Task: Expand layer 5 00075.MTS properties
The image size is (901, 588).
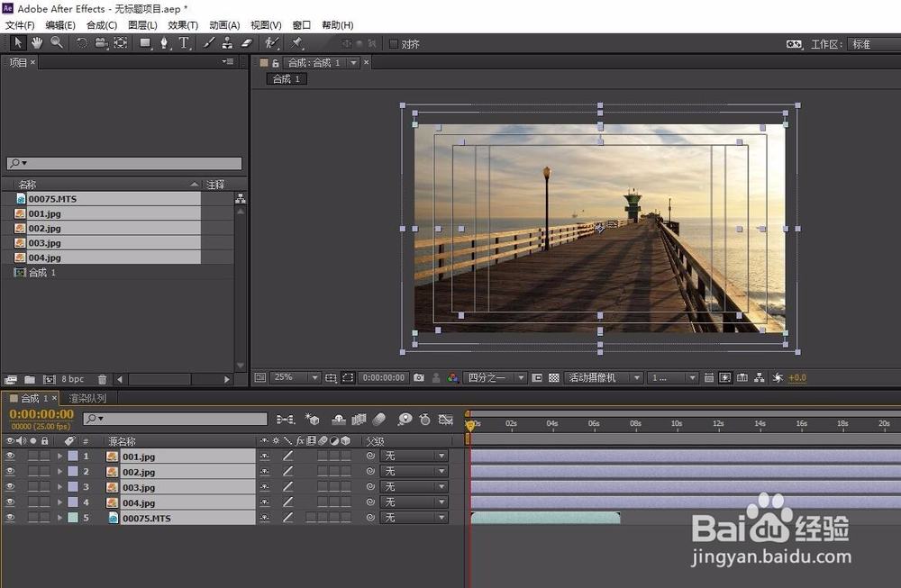Action: [x=59, y=518]
